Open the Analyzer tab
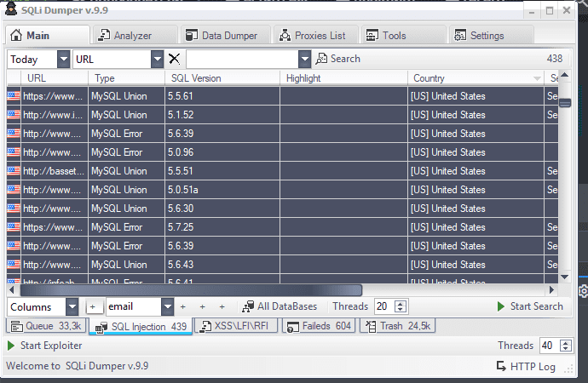 coord(134,36)
